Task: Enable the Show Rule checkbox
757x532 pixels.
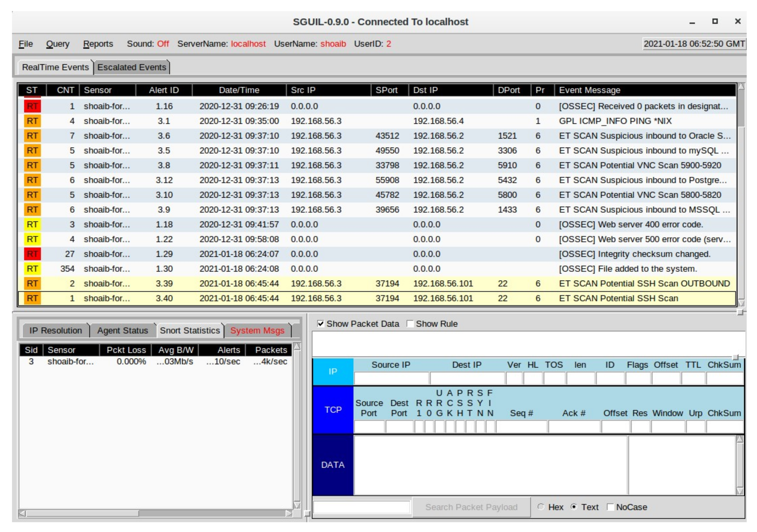Action: click(410, 323)
